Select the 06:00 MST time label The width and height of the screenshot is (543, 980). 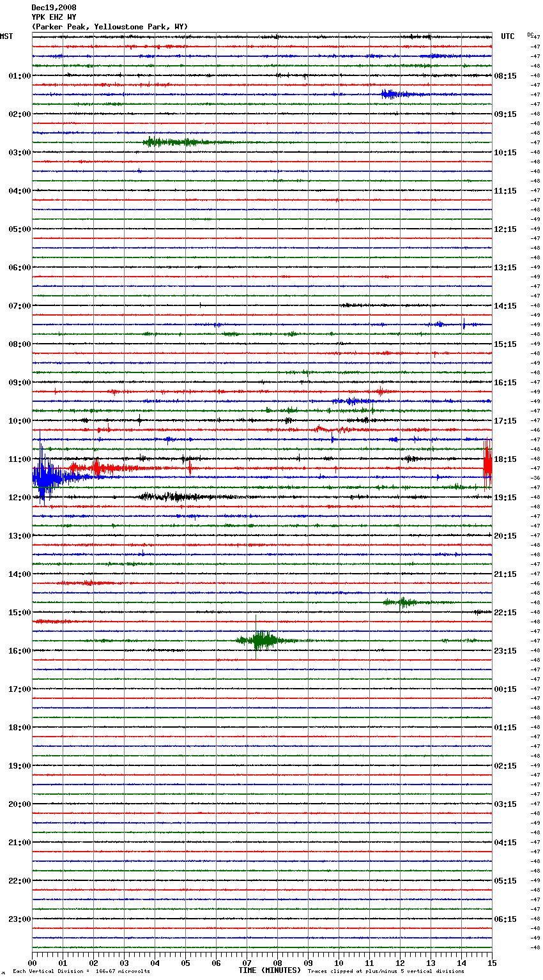point(20,268)
